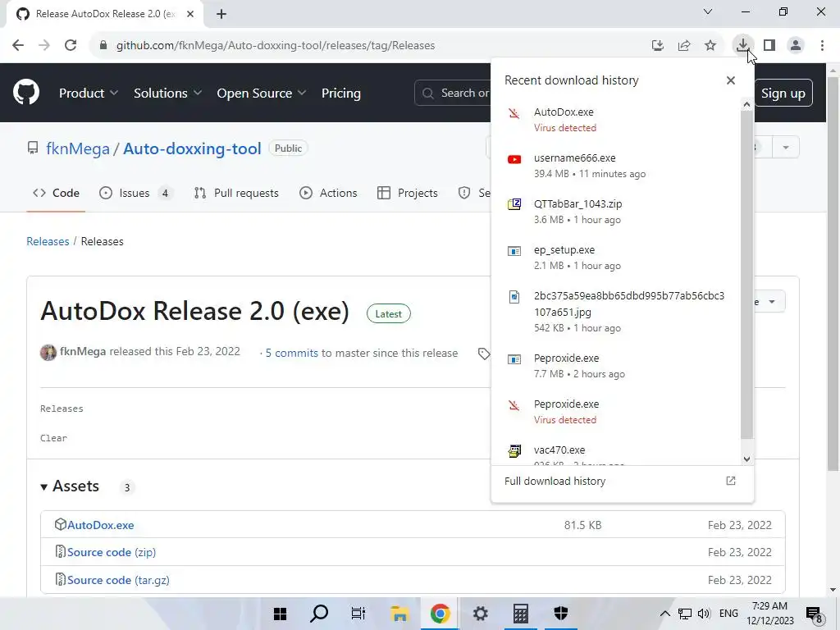Go back to previous page
Image resolution: width=840 pixels, height=630 pixels.
point(18,46)
